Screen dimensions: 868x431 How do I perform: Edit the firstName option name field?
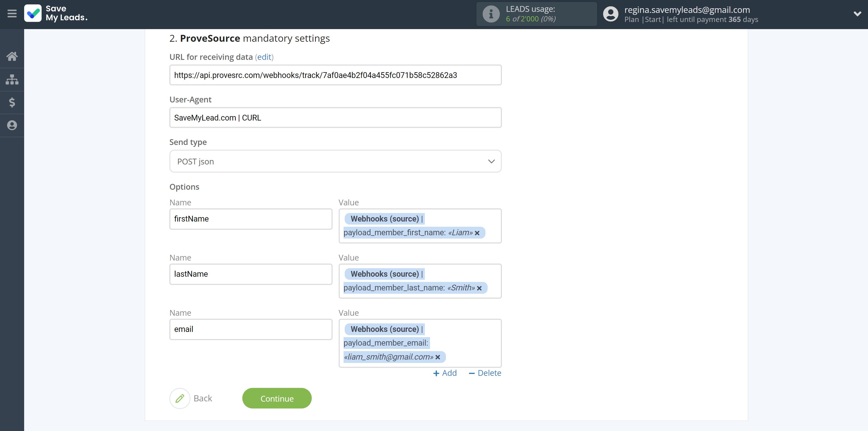[x=251, y=219]
